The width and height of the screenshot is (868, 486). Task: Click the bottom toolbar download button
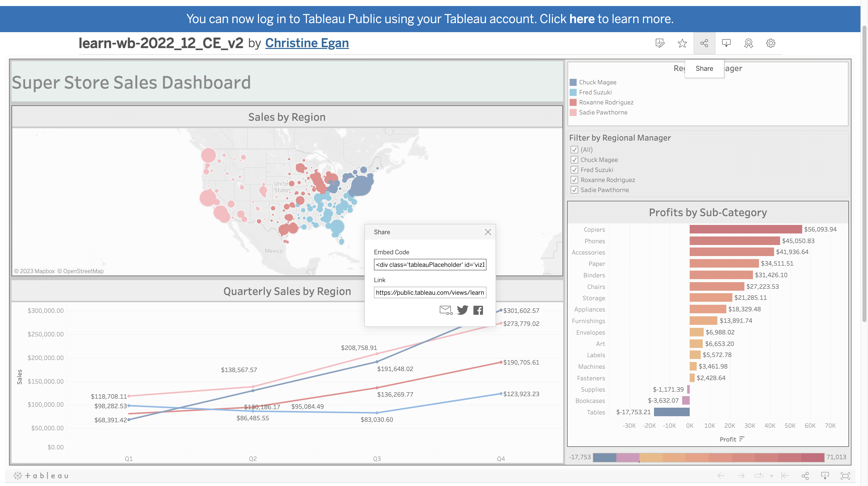point(825,475)
